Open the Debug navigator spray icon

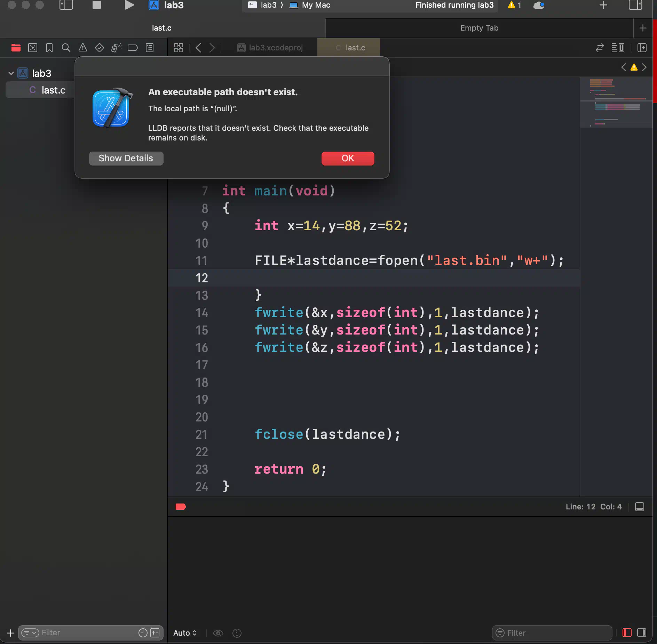tap(116, 48)
